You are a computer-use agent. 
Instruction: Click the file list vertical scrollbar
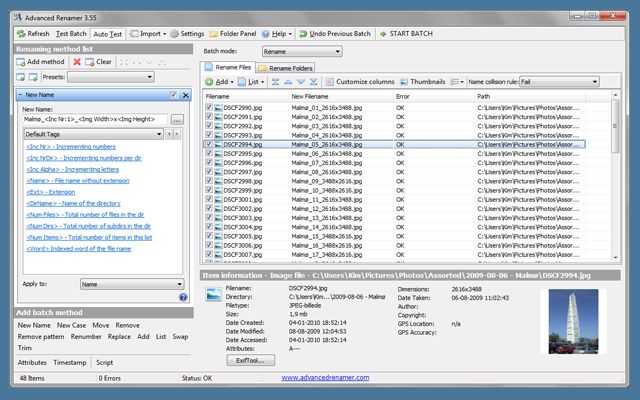[616, 176]
